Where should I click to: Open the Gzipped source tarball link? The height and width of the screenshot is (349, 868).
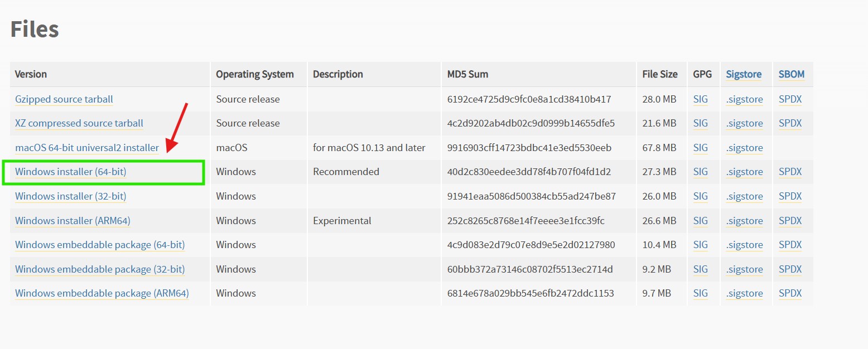(x=64, y=99)
